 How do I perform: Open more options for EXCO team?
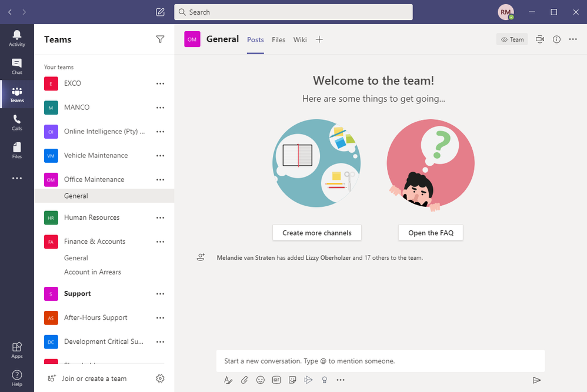pyautogui.click(x=160, y=83)
